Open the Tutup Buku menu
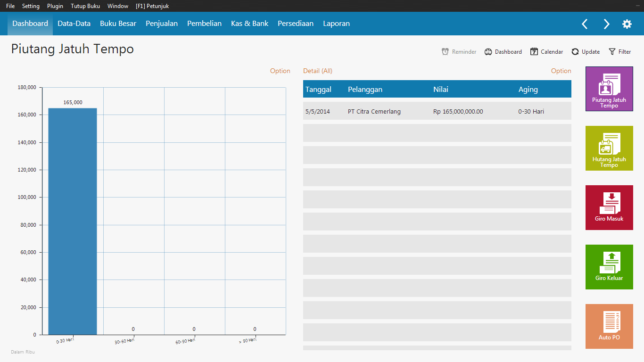The width and height of the screenshot is (644, 362). pos(85,6)
